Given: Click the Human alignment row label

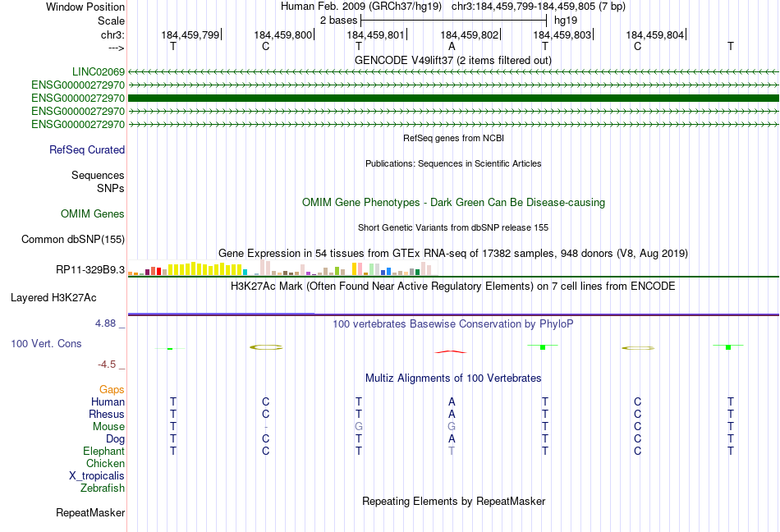Looking at the screenshot, I should pyautogui.click(x=108, y=401).
